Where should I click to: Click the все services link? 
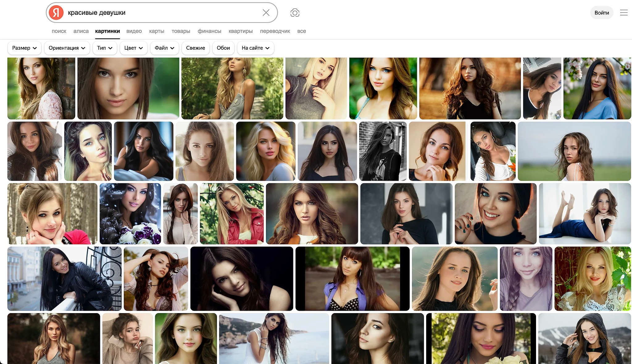(x=301, y=31)
